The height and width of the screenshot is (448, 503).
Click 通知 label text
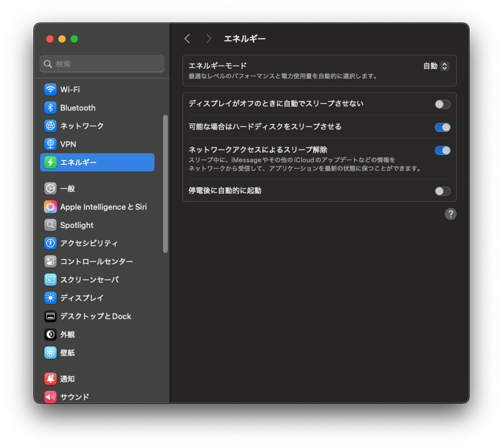[x=68, y=379]
